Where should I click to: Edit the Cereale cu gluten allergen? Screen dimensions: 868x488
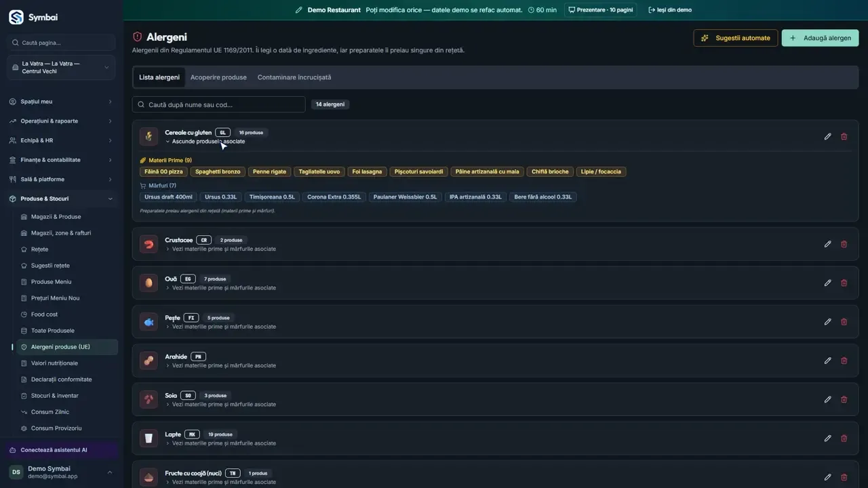(827, 136)
